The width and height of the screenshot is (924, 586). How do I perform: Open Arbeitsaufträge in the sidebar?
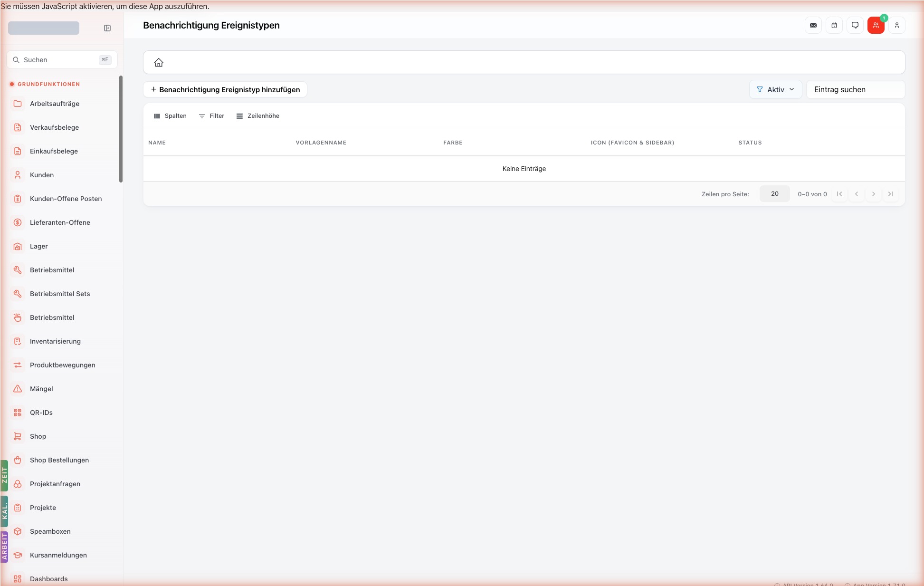click(x=62, y=104)
